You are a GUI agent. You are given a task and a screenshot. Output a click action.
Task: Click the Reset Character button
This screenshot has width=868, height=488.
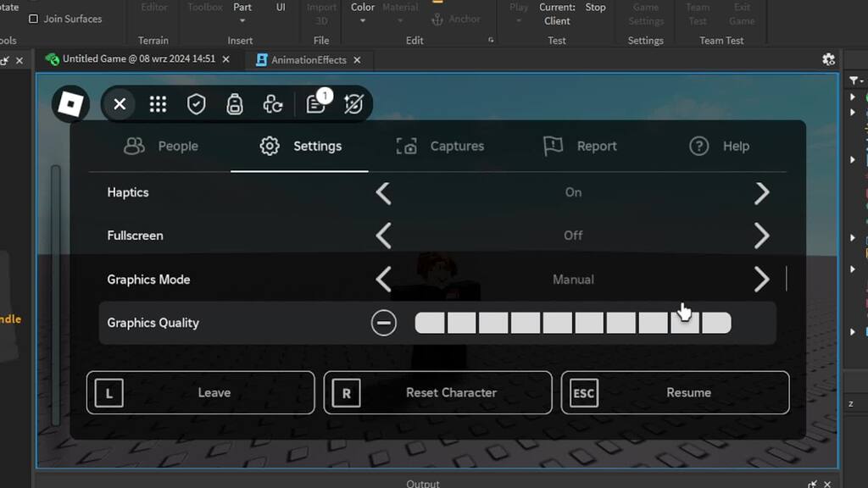[437, 392]
